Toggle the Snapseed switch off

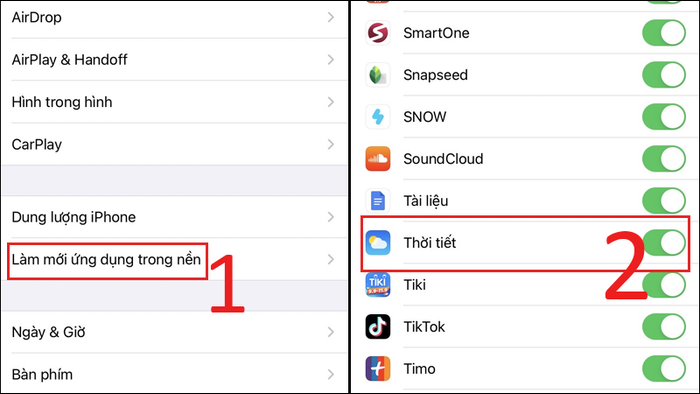coord(664,75)
